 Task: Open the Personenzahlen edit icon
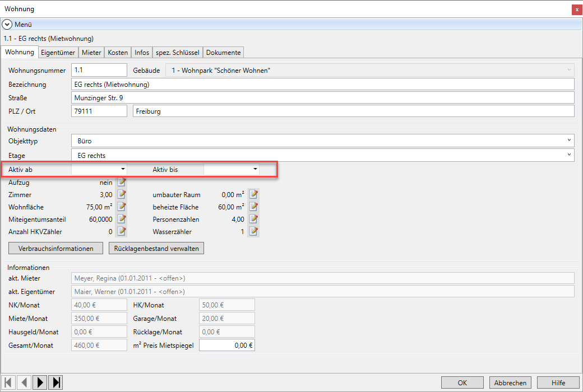(x=253, y=219)
